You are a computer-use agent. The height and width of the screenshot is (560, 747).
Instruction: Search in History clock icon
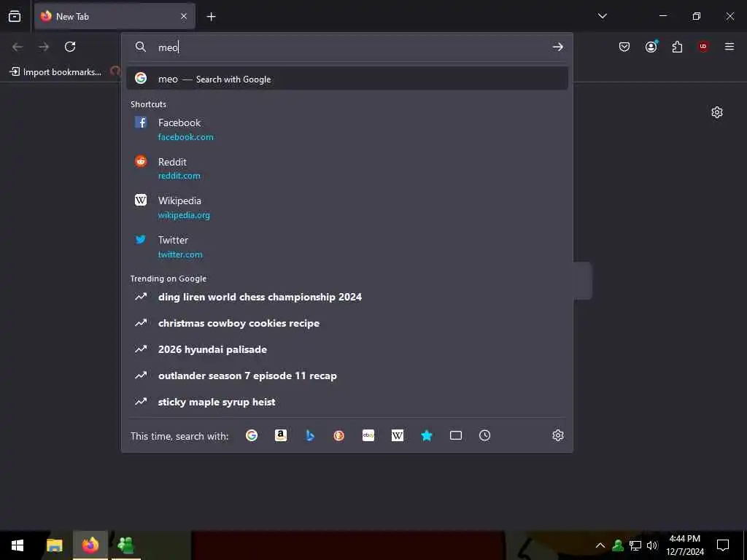(x=484, y=435)
